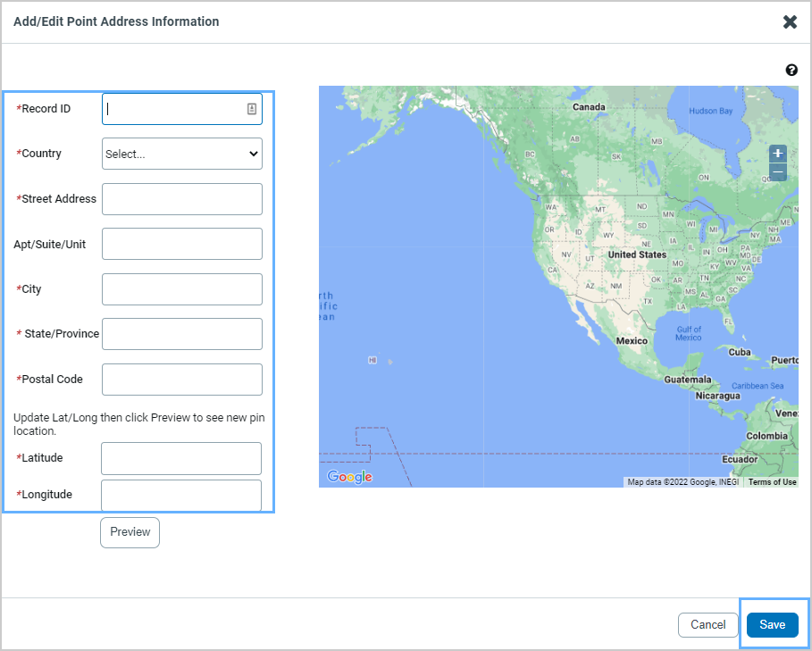The image size is (812, 651).
Task: Click the Save button
Action: (x=772, y=624)
